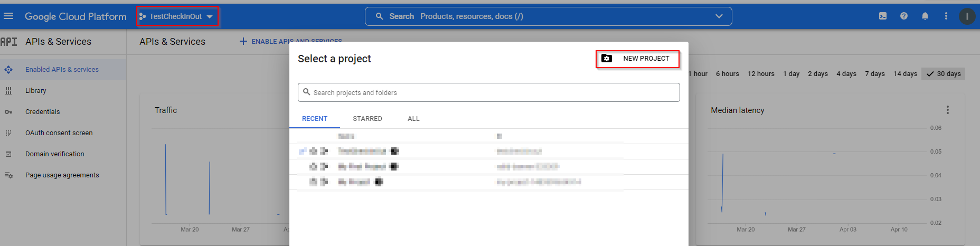Image resolution: width=980 pixels, height=246 pixels.
Task: Open the top bar three-dot settings menu
Action: 946,16
